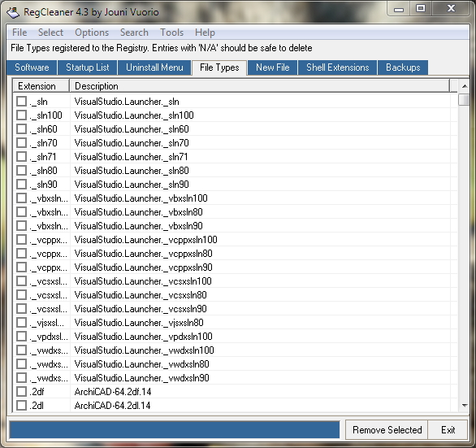Close the RegCleaner window

click(x=451, y=8)
